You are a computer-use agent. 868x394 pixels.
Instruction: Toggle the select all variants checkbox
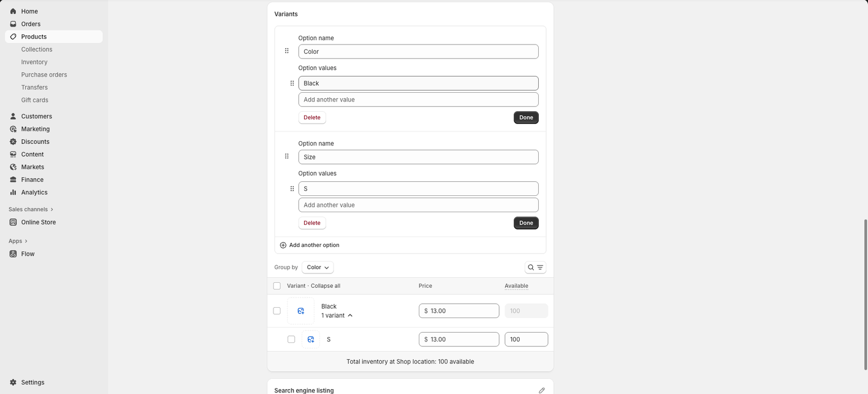[x=277, y=286]
